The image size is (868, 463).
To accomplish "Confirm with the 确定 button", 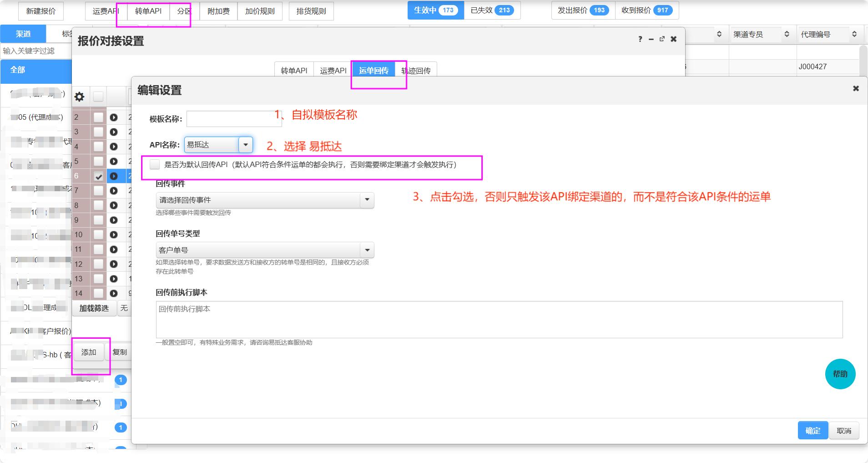I will (x=813, y=430).
